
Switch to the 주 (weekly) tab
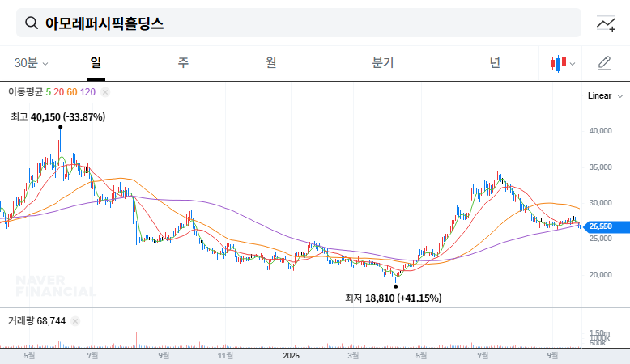183,62
